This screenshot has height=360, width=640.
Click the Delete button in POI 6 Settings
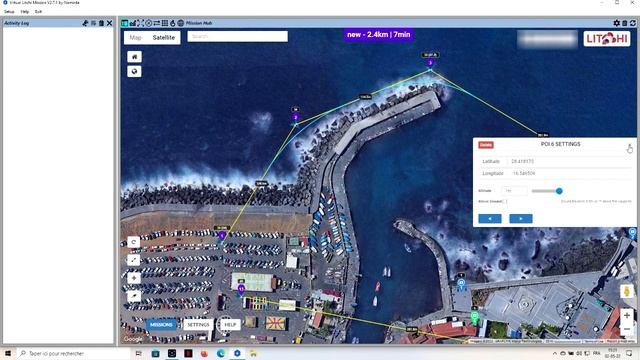[x=486, y=145]
